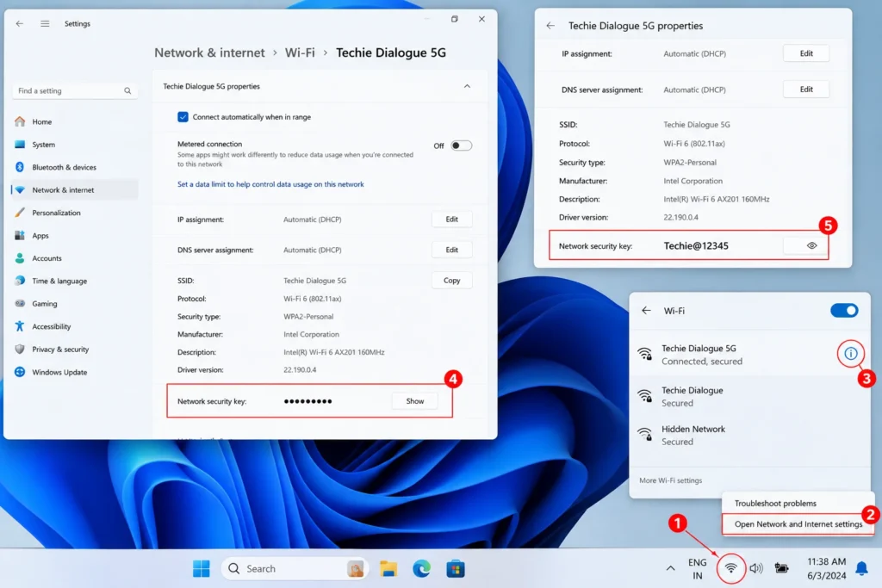
Task: Open the Windows Start menu
Action: (201, 569)
